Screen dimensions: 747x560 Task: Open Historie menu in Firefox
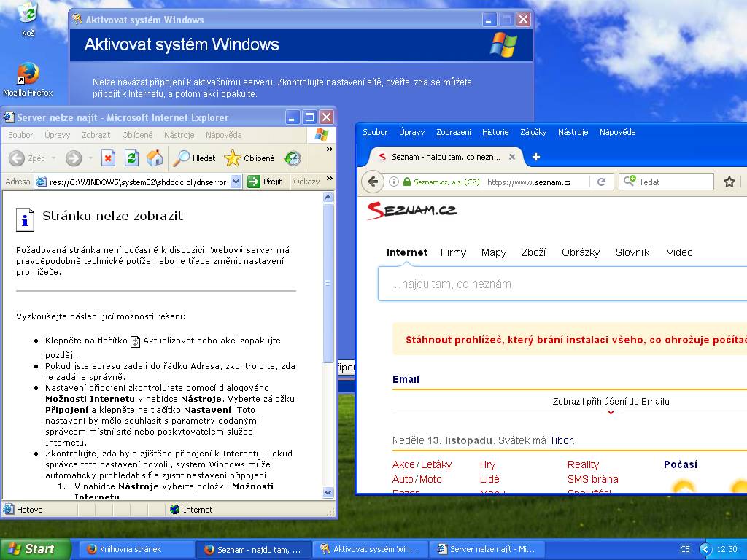(495, 132)
